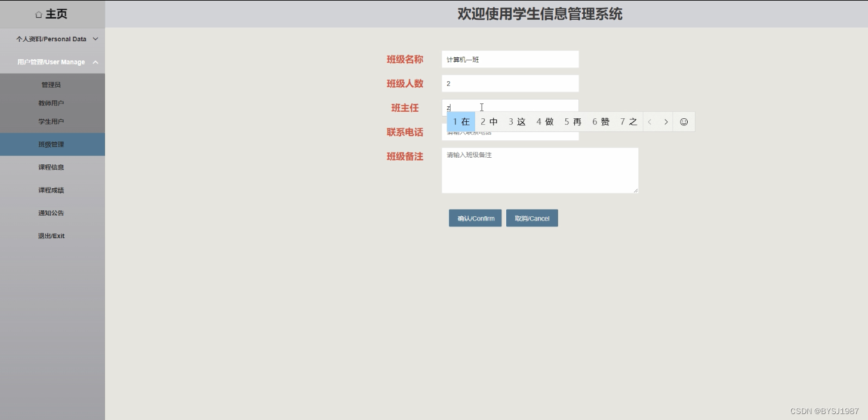868x420 pixels.
Task: Choose IME candidate 5 再
Action: coord(573,122)
